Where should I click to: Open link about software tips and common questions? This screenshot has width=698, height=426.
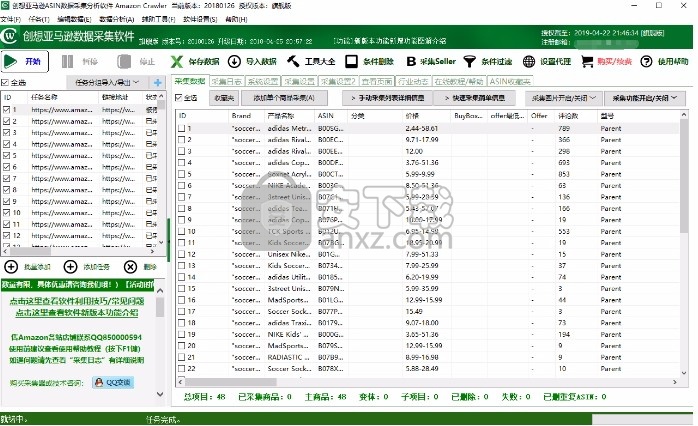(77, 301)
